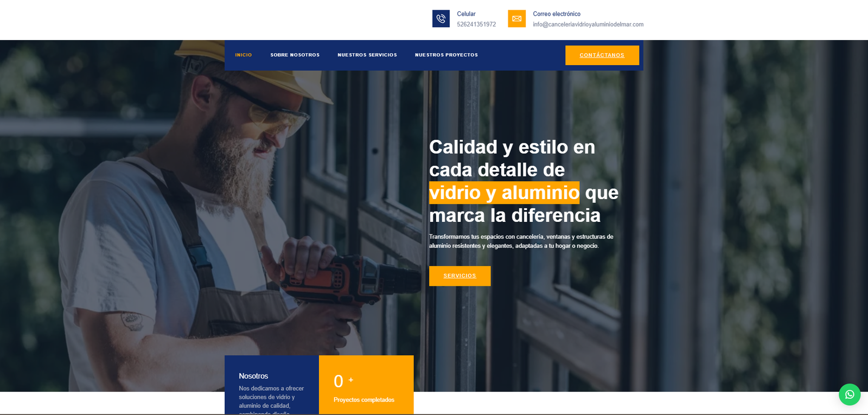This screenshot has width=868, height=415.
Task: Click the 'Celular' label
Action: pos(466,14)
